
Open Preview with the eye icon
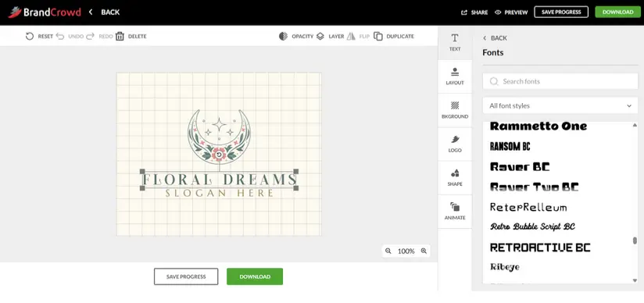[x=498, y=12]
